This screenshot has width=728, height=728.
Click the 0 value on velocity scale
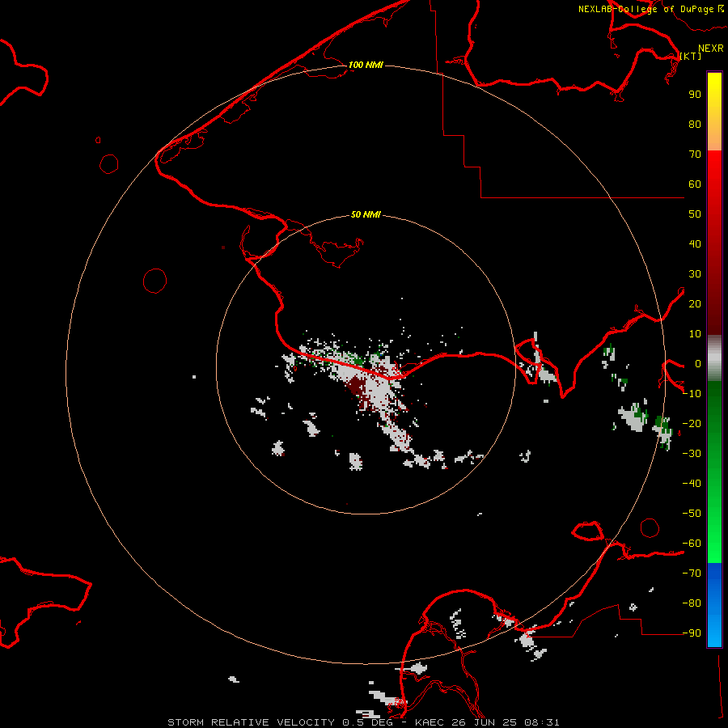tap(697, 363)
